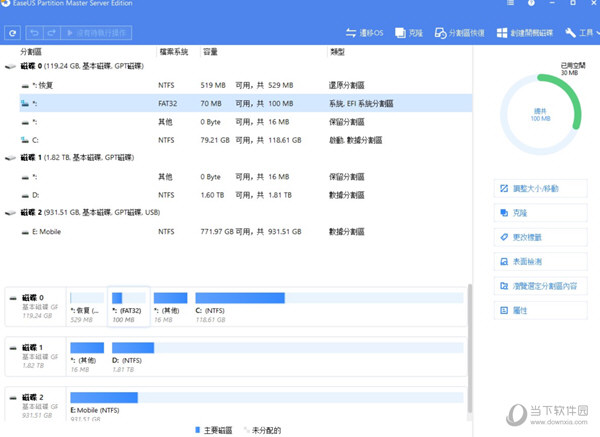The image size is (600, 437).
Task: Click the Windows drive icon beside C:
Action: pos(25,140)
